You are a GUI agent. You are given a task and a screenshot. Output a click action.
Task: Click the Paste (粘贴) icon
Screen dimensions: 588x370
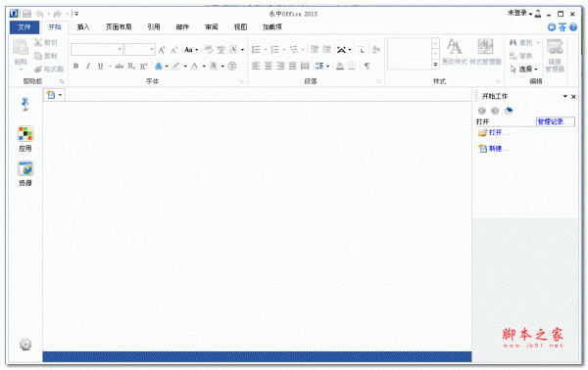[21, 48]
